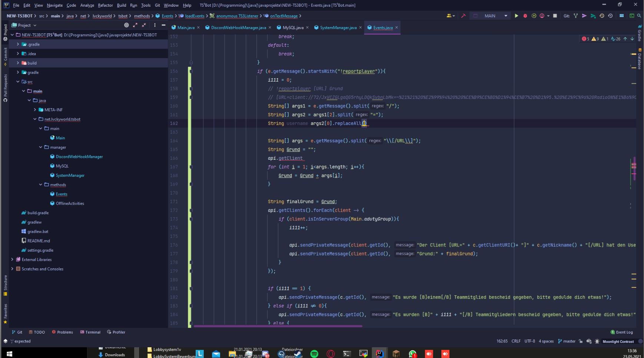Locate the open file with the target icon
The height and width of the screenshot is (358, 644).
coord(126,25)
